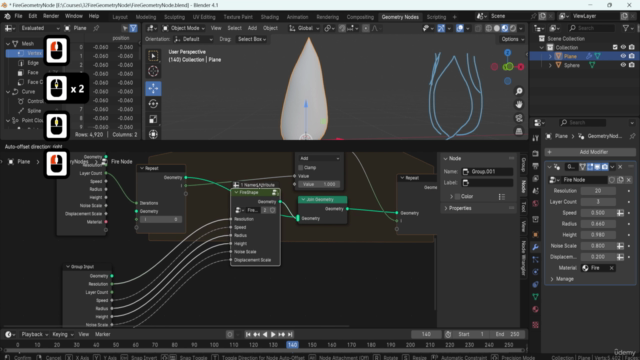Click the play animation button
Viewport: 640px width, 360px height.
tap(273, 334)
